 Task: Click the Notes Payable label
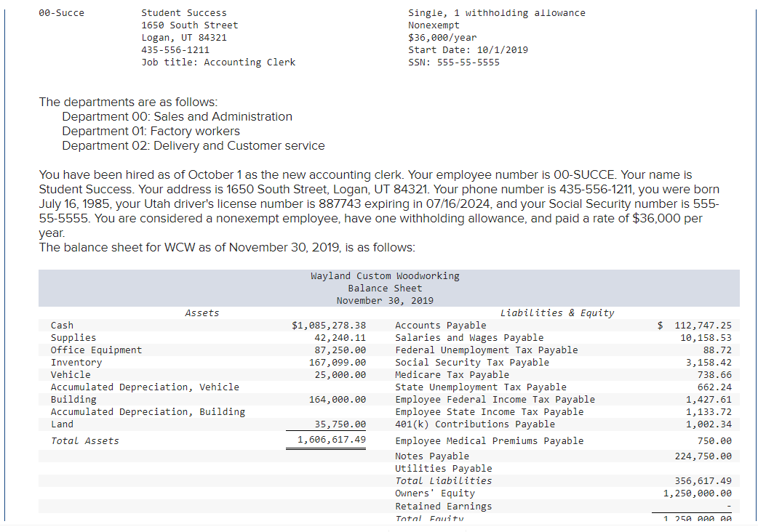click(431, 456)
